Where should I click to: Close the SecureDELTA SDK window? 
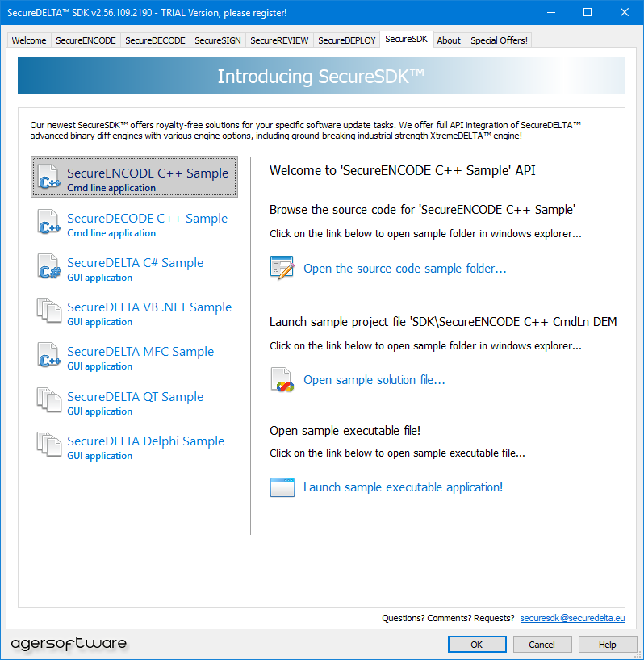[625, 13]
